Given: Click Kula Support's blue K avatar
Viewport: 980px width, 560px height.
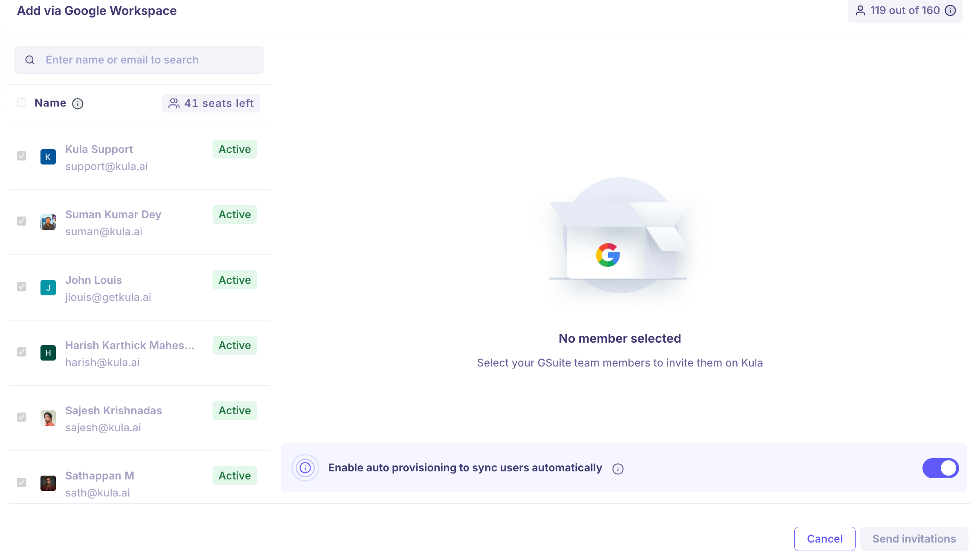Looking at the screenshot, I should (48, 157).
